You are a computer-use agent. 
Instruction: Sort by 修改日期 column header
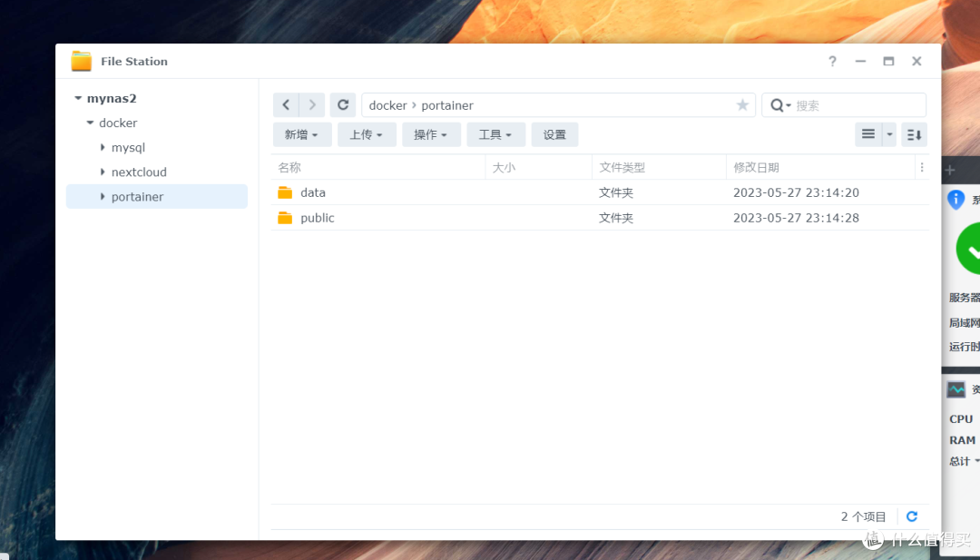(820, 168)
